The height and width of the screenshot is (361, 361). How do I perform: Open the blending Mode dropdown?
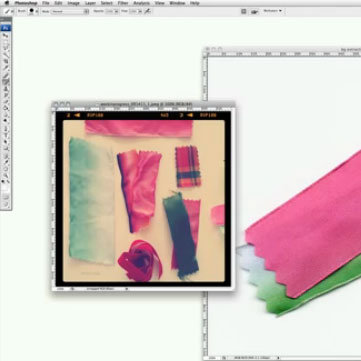click(70, 11)
